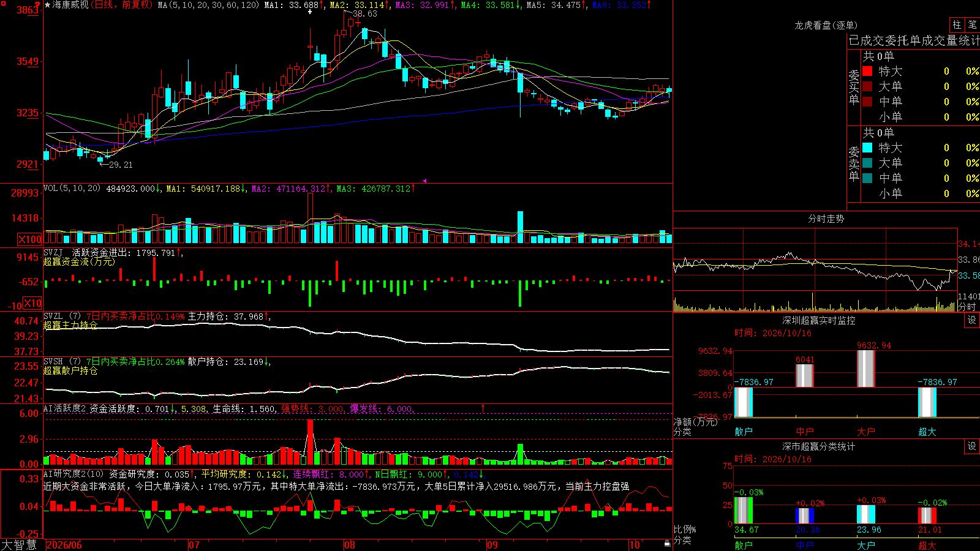
Task: Click the 29.21 low price label
Action: click(x=121, y=165)
